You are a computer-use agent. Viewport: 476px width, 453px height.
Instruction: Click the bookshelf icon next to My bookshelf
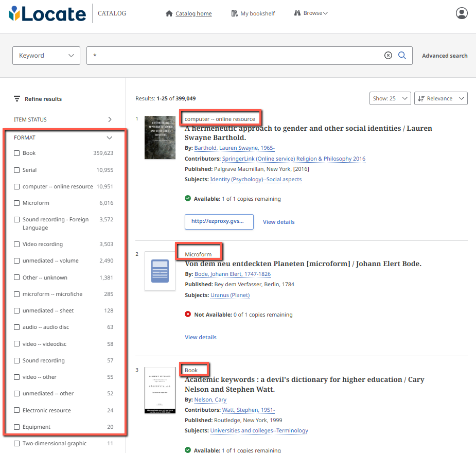point(234,13)
